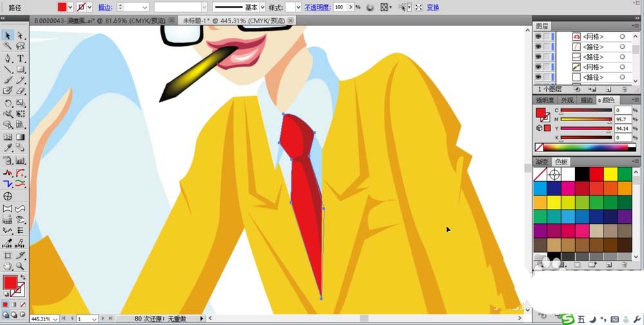Open the 样式 style dropdown
The image size is (644, 325).
[298, 7]
